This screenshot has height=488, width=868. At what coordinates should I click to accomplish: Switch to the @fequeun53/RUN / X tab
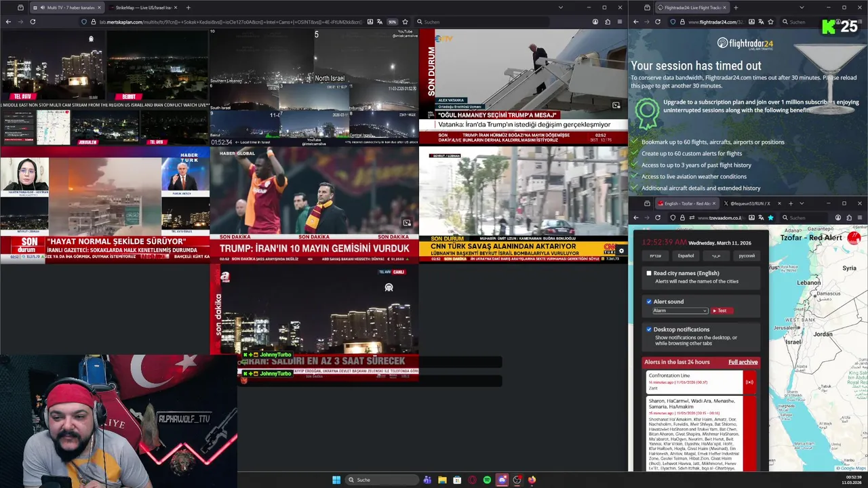[x=750, y=203]
